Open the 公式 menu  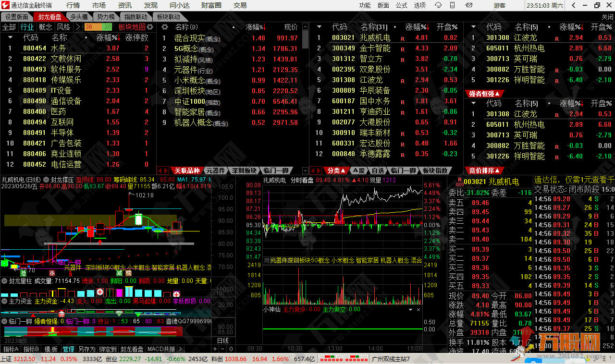coord(401,5)
